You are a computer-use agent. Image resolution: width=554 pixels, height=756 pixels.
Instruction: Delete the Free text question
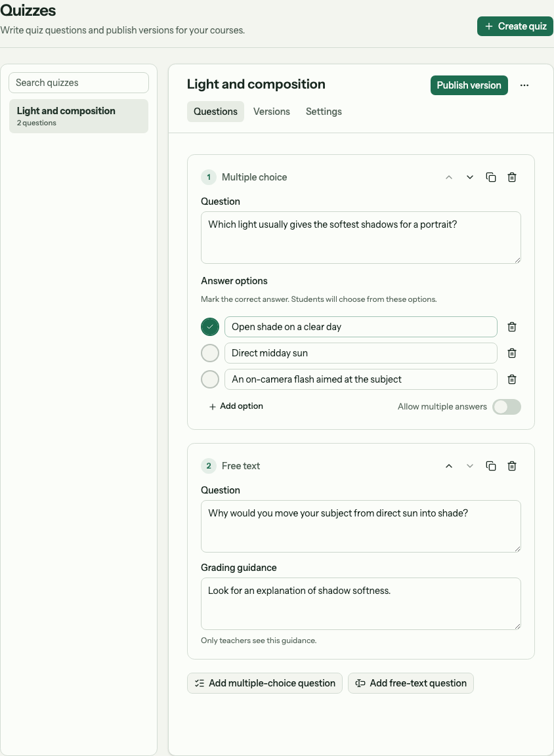pos(512,466)
